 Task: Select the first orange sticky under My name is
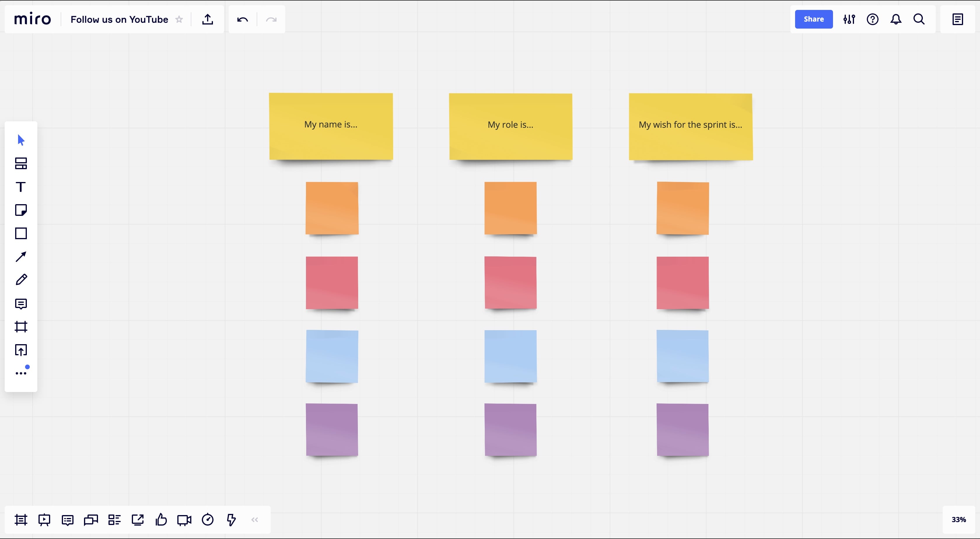[x=332, y=208]
